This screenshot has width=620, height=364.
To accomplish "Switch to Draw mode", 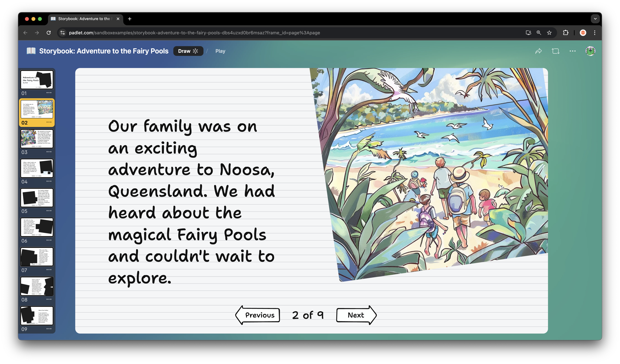I will click(188, 51).
